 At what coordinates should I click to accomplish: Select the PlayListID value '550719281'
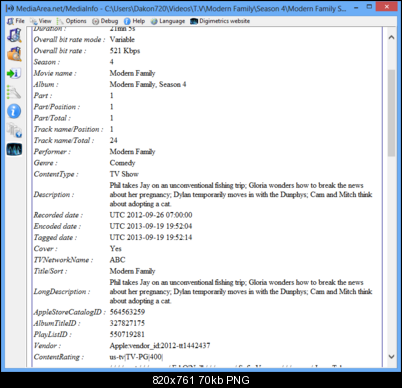(127, 334)
